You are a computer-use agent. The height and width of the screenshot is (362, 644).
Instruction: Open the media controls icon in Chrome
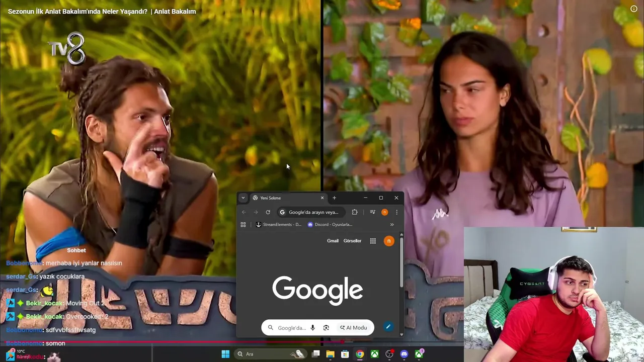[372, 212]
